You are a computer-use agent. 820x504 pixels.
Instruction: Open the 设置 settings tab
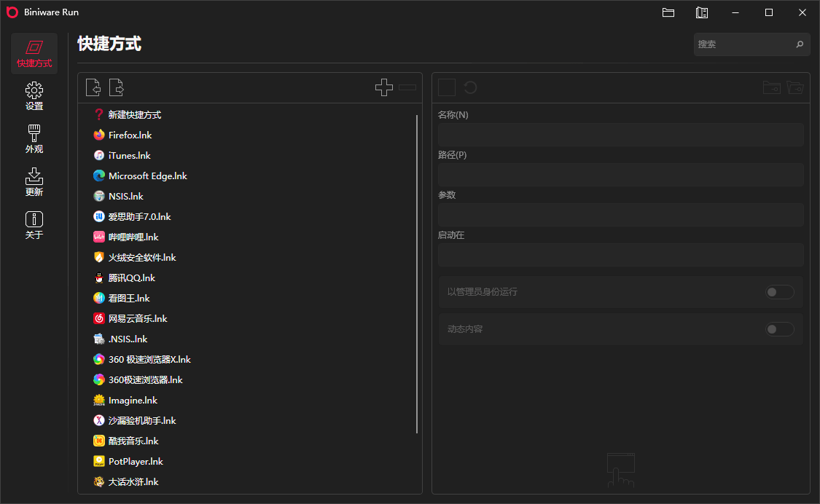pyautogui.click(x=34, y=96)
